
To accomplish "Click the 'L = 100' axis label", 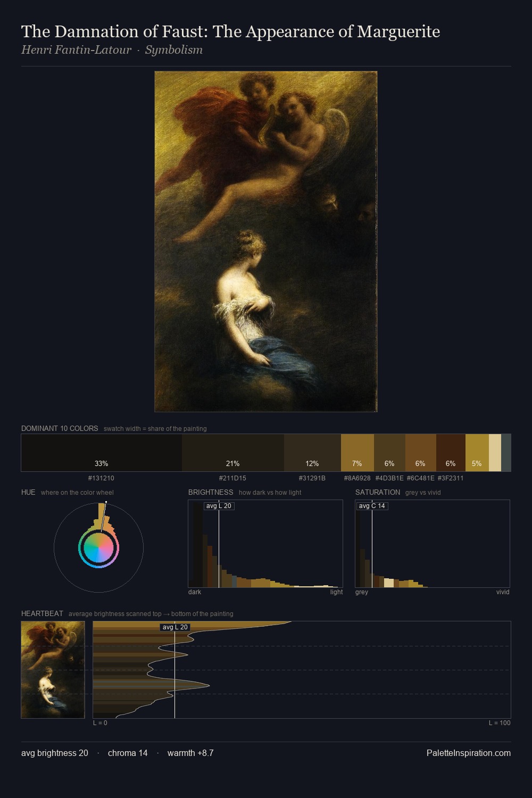I will 500,723.
